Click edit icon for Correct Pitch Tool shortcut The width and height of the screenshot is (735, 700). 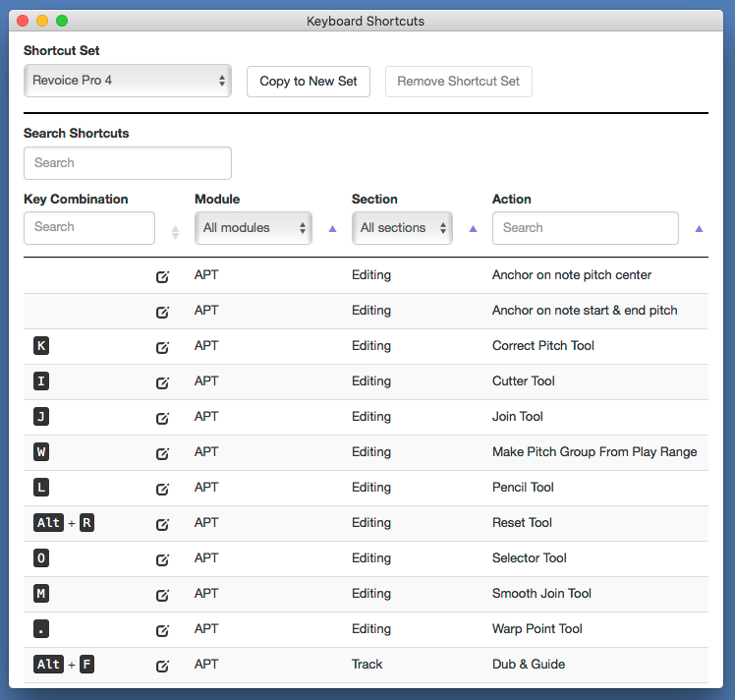tap(163, 347)
